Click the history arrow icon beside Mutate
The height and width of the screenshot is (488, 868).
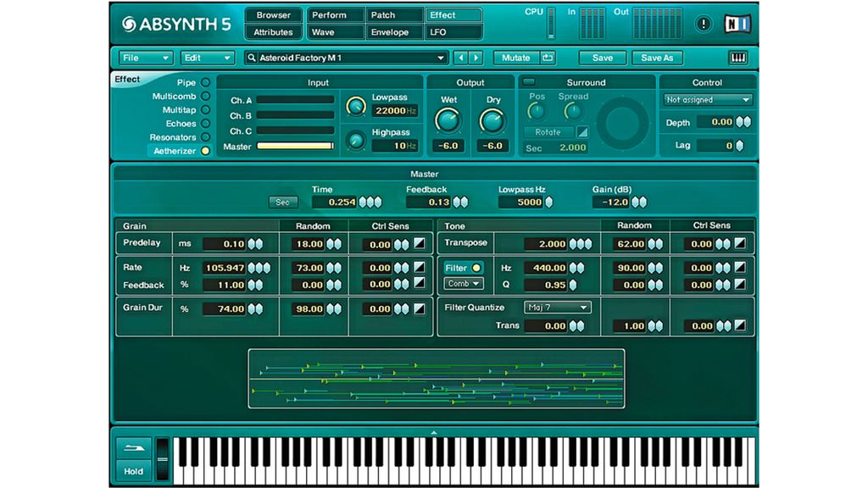coord(549,58)
